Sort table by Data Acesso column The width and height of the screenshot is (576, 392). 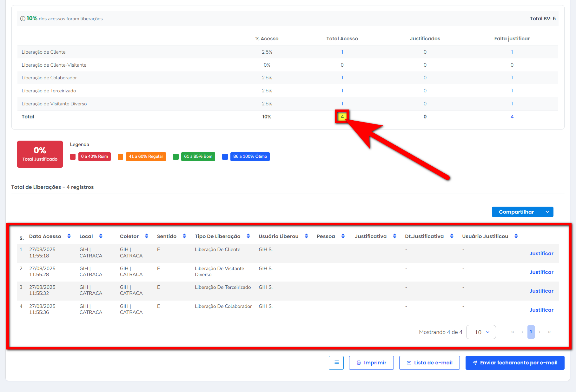coord(69,236)
